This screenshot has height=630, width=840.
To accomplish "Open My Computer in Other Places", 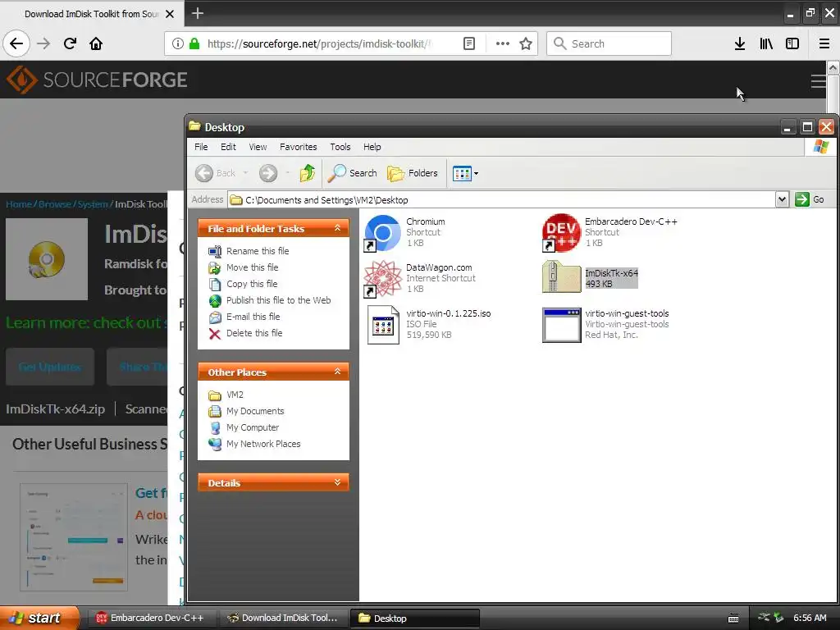I will point(253,427).
